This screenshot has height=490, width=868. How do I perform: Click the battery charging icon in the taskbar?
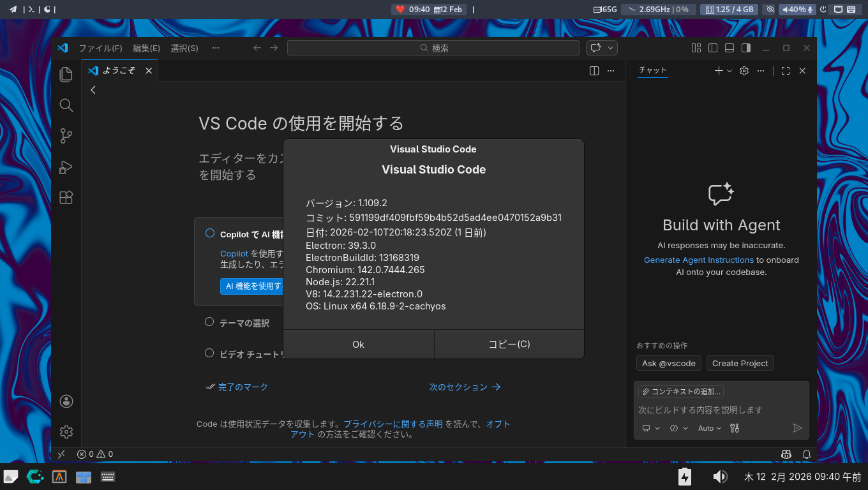point(685,477)
